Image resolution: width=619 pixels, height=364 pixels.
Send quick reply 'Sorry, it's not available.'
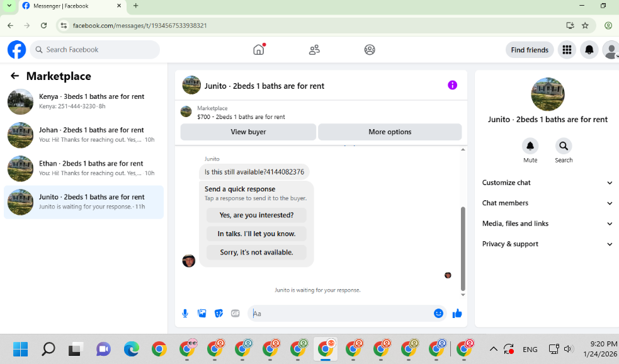(x=256, y=253)
